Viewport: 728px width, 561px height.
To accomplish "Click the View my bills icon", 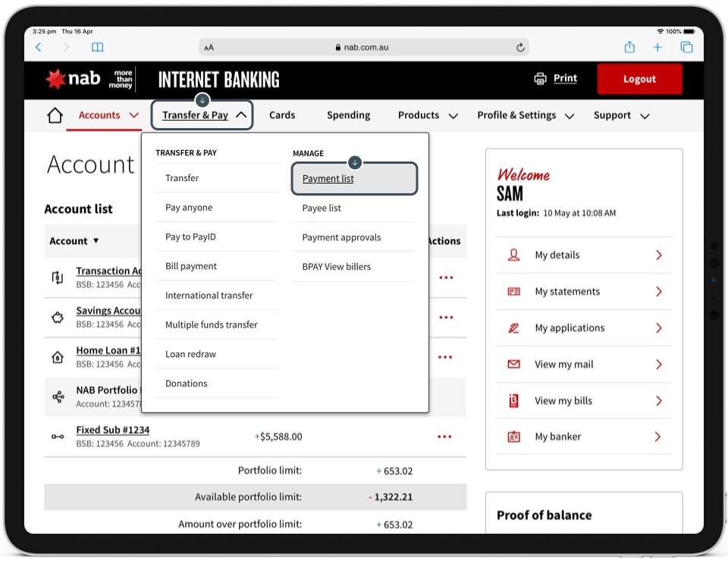I will 513,400.
